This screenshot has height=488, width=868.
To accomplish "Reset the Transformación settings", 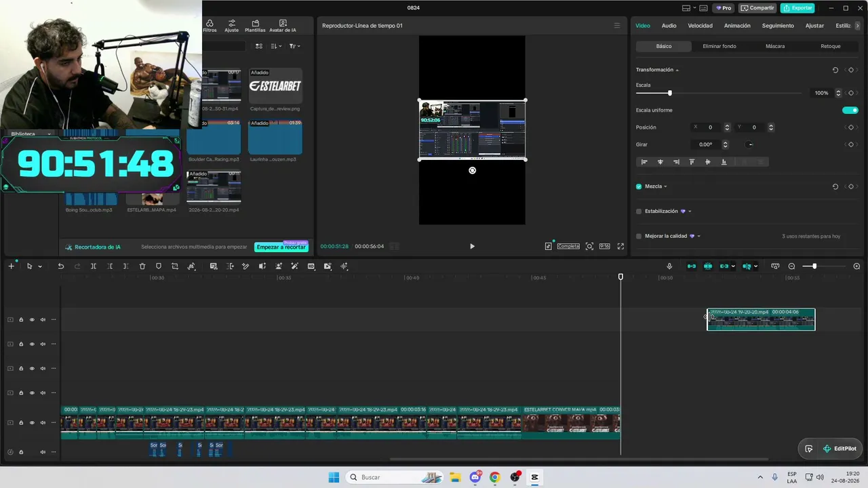I will (x=835, y=70).
